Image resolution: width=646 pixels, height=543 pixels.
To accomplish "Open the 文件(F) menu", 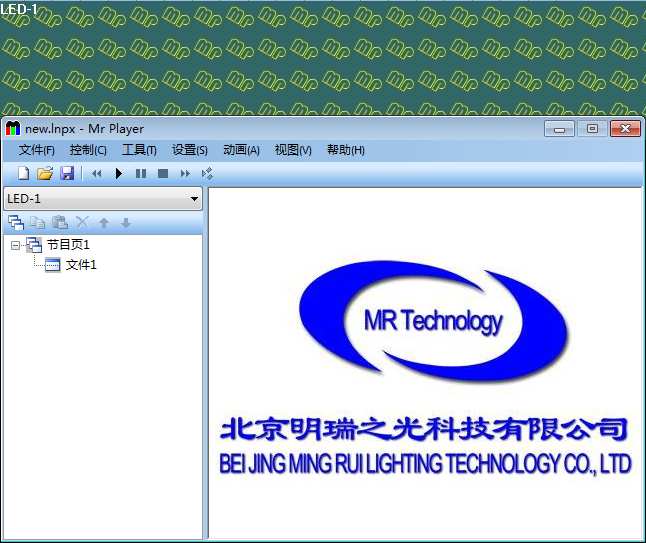I will click(36, 150).
